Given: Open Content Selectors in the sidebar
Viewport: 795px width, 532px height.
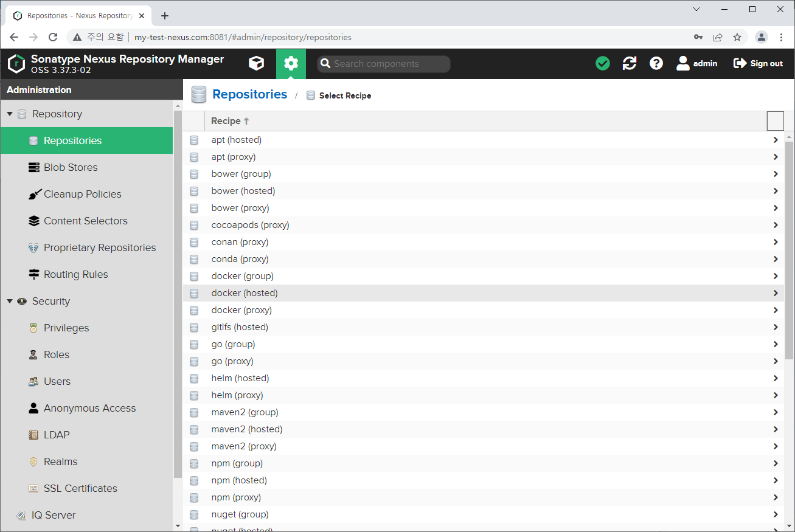Looking at the screenshot, I should pos(86,221).
